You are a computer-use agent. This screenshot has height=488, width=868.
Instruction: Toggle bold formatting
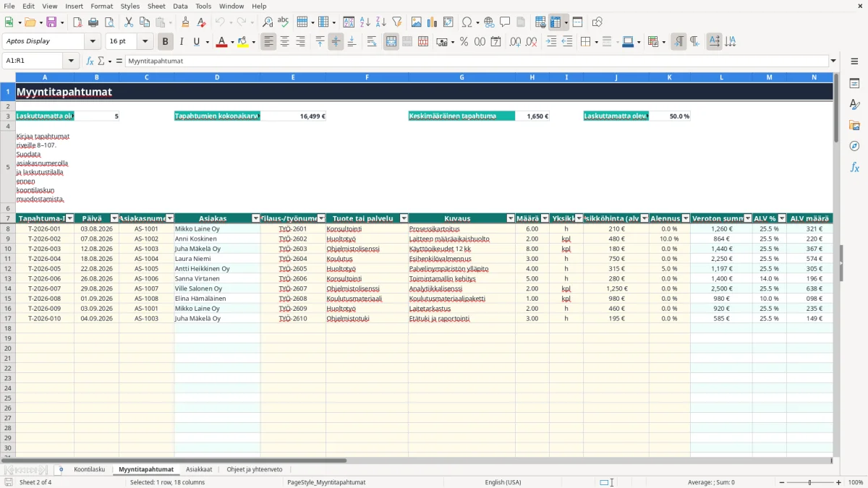point(166,42)
